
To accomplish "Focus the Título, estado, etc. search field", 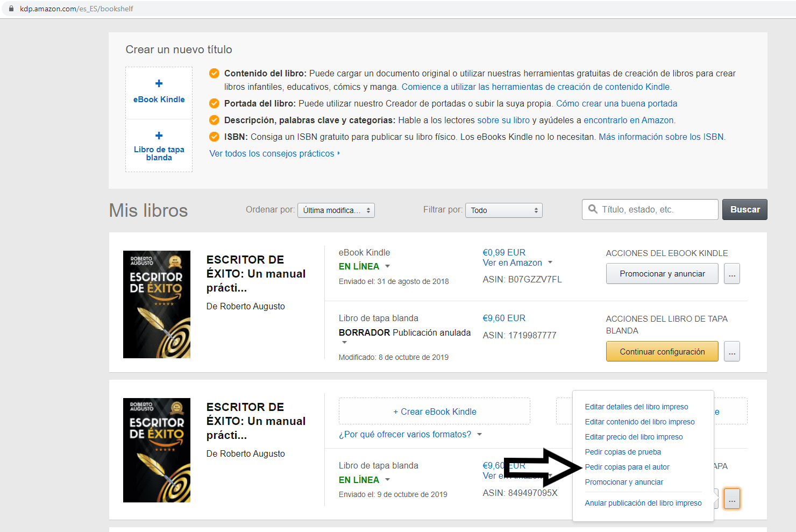I will pyautogui.click(x=650, y=210).
